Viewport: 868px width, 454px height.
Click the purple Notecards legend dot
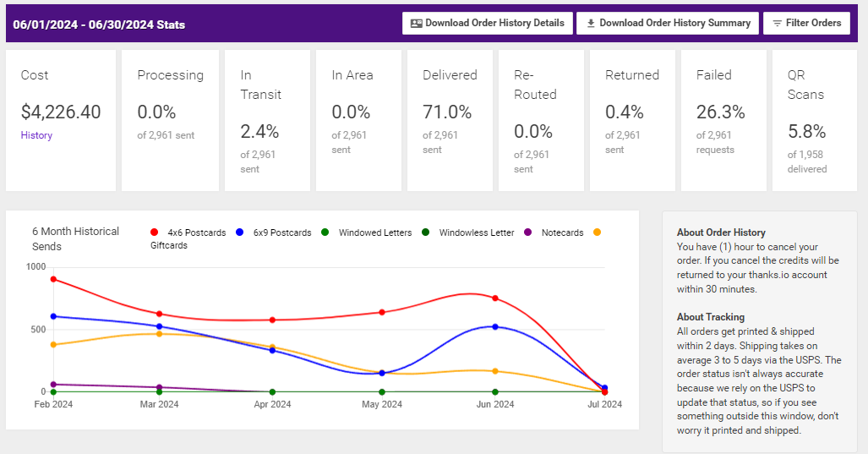[x=529, y=232]
